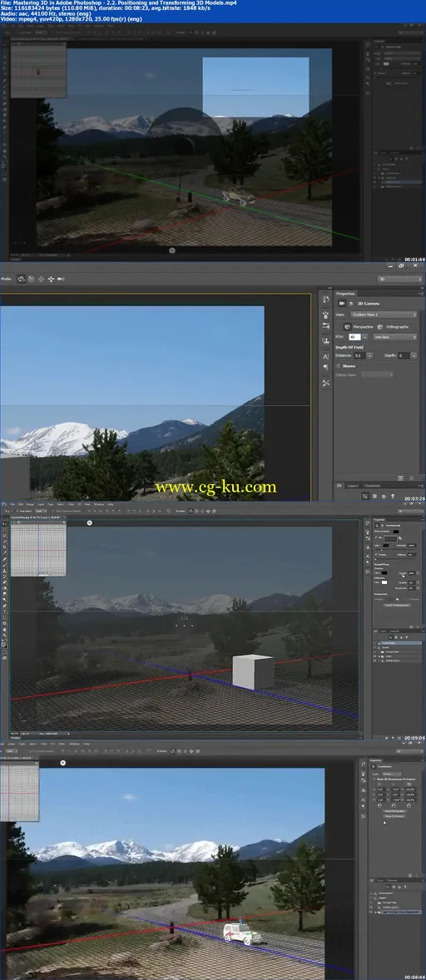Click Global Ambient color swatch, 00:05:06 frame

pos(396,532)
